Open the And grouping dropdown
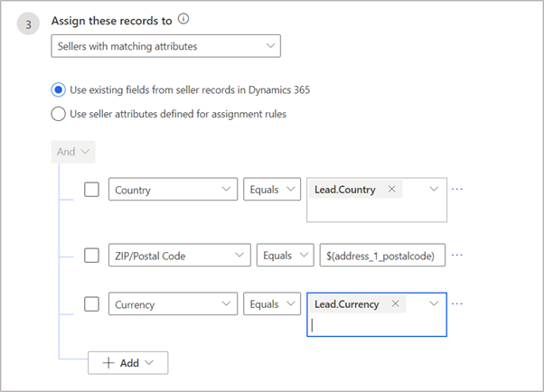 pyautogui.click(x=73, y=152)
